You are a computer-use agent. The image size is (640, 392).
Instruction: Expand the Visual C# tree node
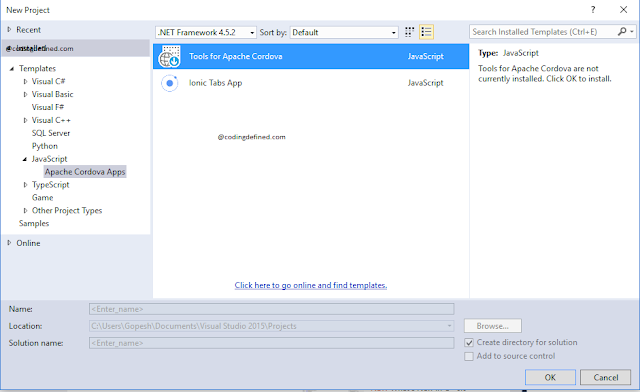(25, 81)
